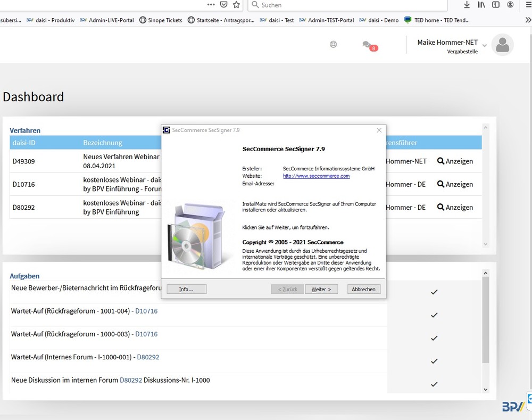Click the daisi-ID column header
The image size is (532, 420).
coord(24,143)
